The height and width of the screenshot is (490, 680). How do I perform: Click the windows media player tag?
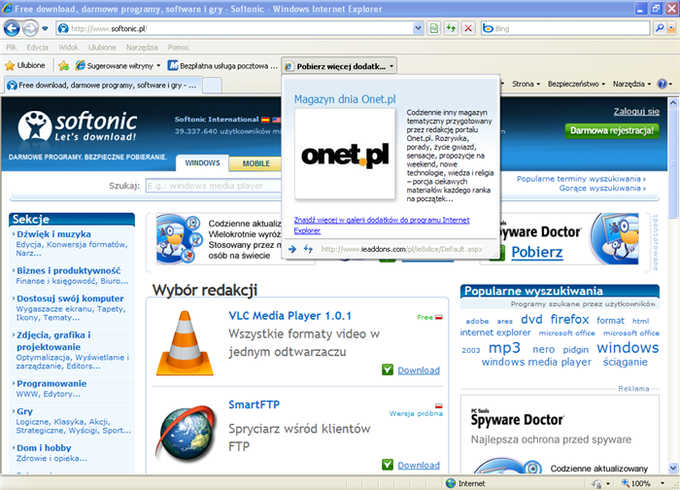coord(536,362)
